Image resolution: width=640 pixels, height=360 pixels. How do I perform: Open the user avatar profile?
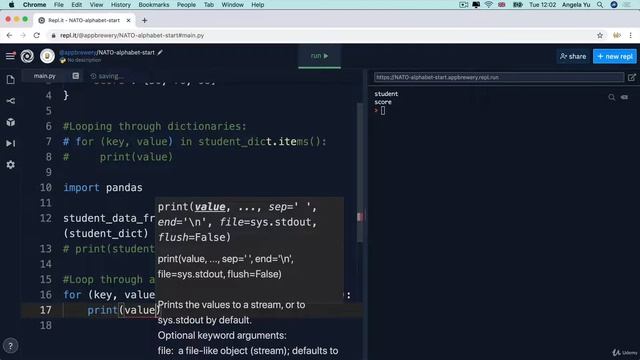[47, 56]
